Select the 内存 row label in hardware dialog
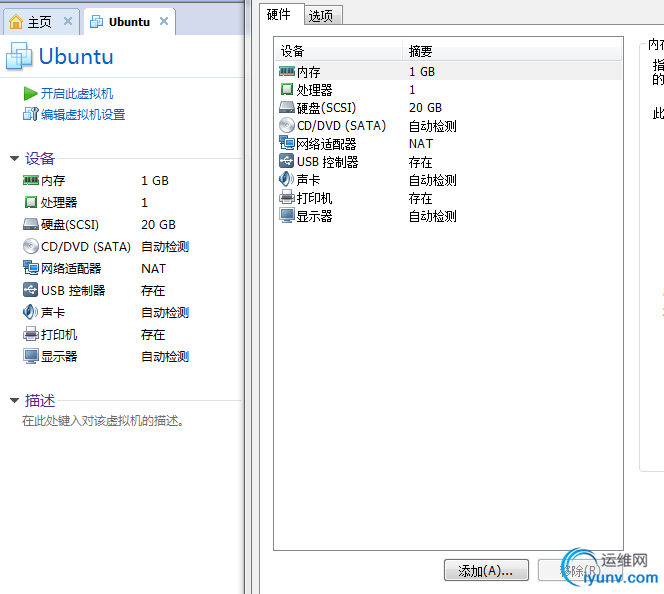 (x=308, y=72)
